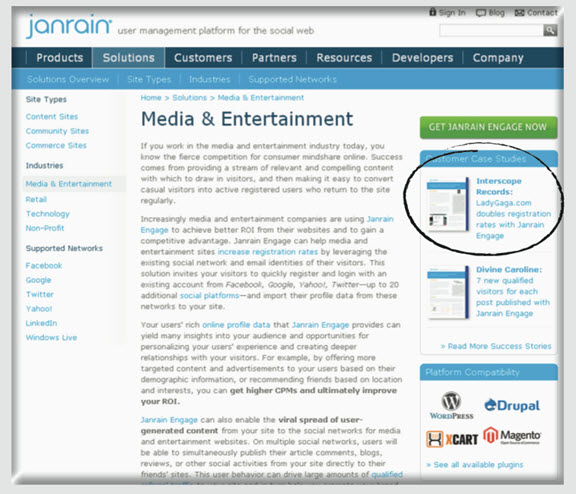
Task: Open the Twitter network link
Action: pos(40,294)
